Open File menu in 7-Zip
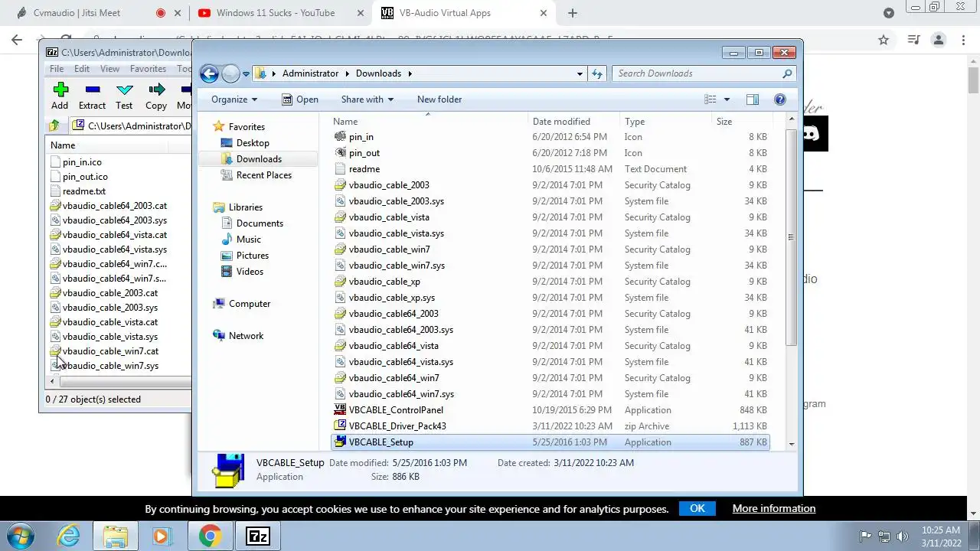This screenshot has width=980, height=551. click(x=57, y=69)
